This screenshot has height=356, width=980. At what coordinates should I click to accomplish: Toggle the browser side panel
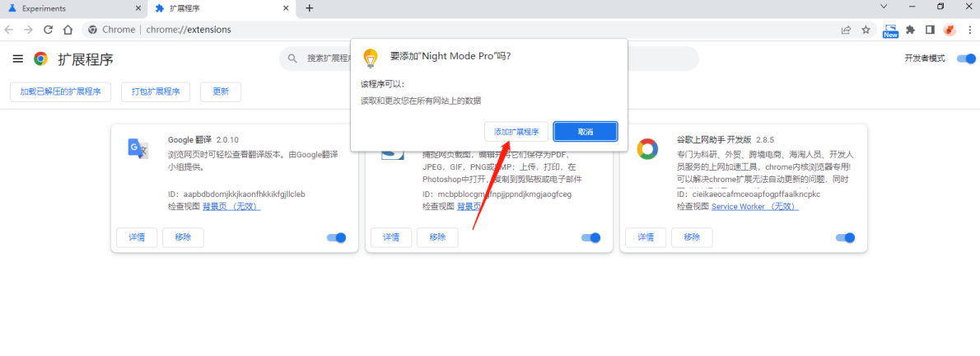(x=930, y=30)
